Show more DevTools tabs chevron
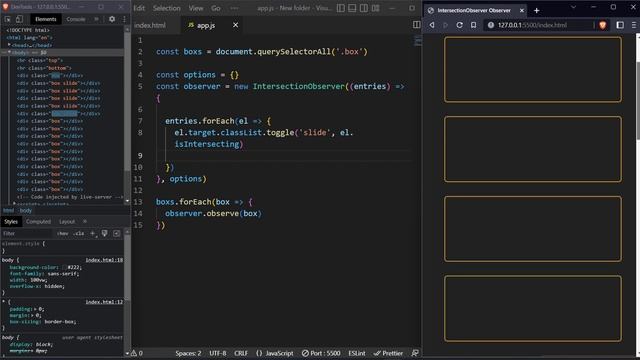Screen dimensions: 640x360 point(96,19)
